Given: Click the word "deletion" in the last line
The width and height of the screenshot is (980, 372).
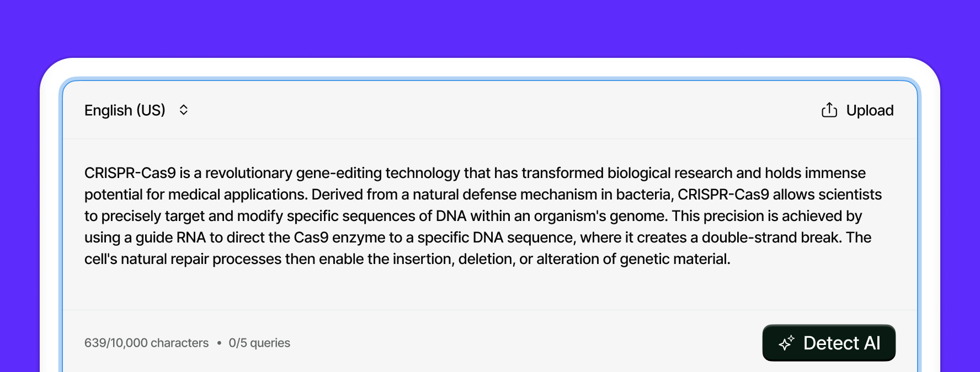Looking at the screenshot, I should [486, 259].
